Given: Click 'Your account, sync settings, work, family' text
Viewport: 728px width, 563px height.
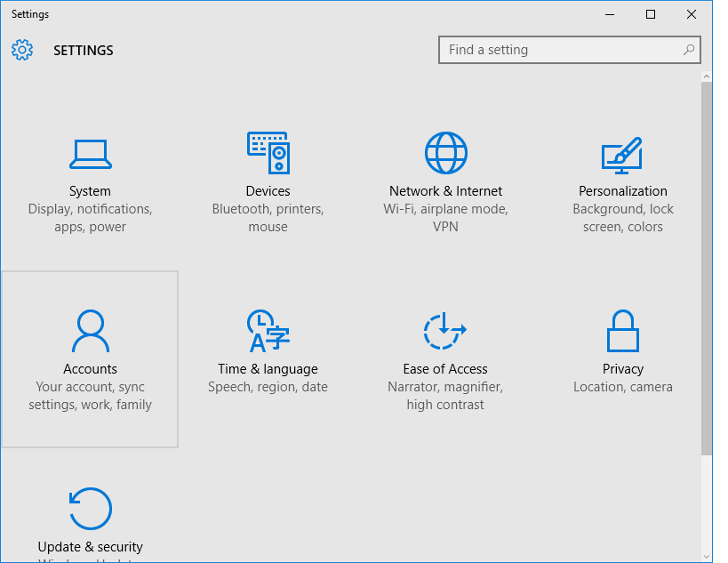Looking at the screenshot, I should click(x=90, y=396).
